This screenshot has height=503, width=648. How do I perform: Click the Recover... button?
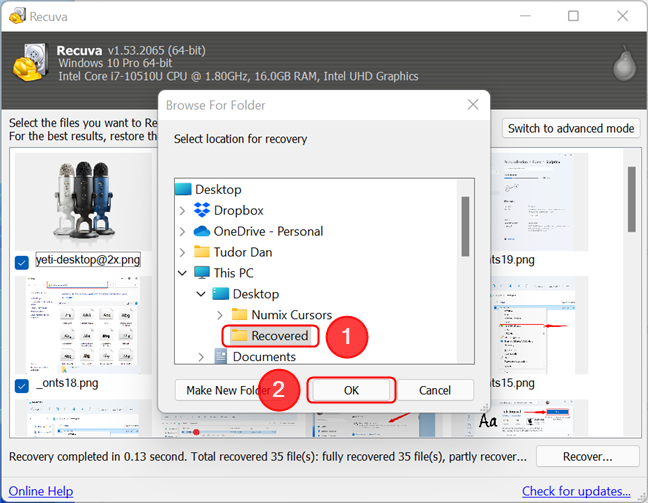tap(587, 457)
